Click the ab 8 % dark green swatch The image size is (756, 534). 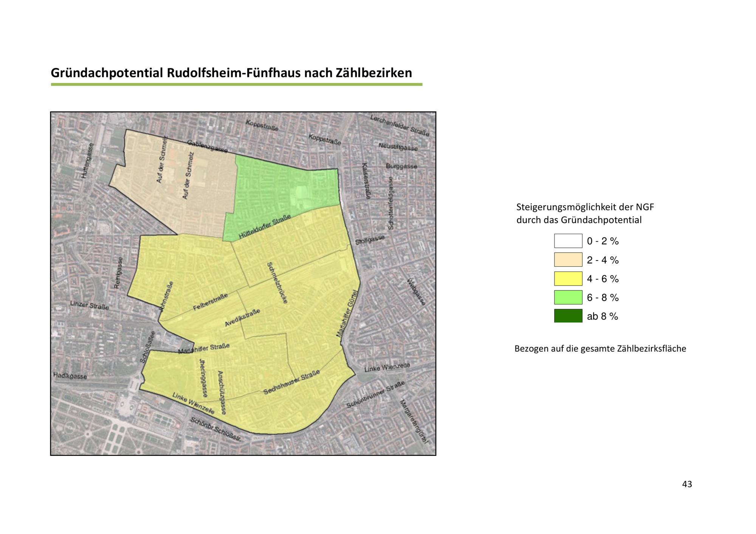(x=568, y=316)
